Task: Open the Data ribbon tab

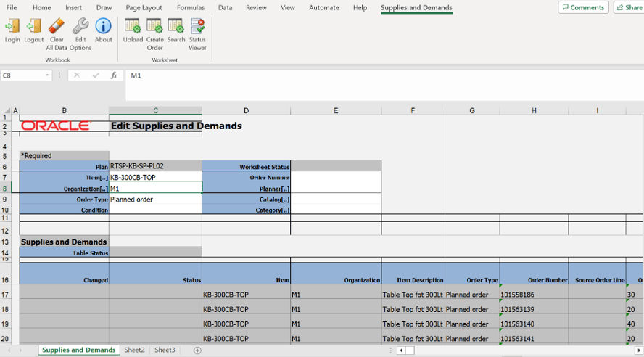Action: pyautogui.click(x=225, y=7)
